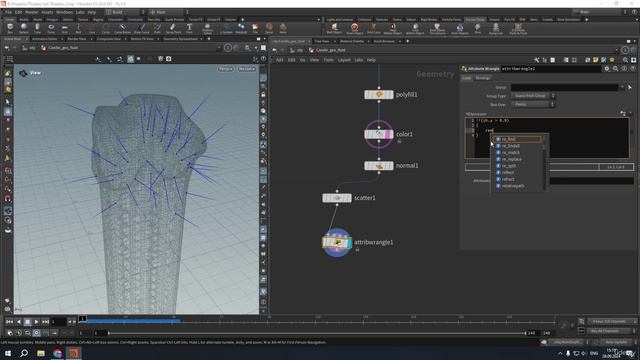Open VEX expression editor menu icon
The image size is (640, 360).
coord(623,113)
